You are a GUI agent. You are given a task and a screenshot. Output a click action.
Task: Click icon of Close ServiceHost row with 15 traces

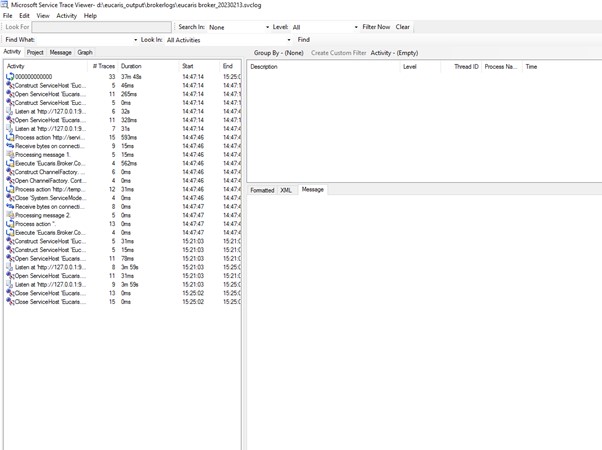[x=10, y=302]
